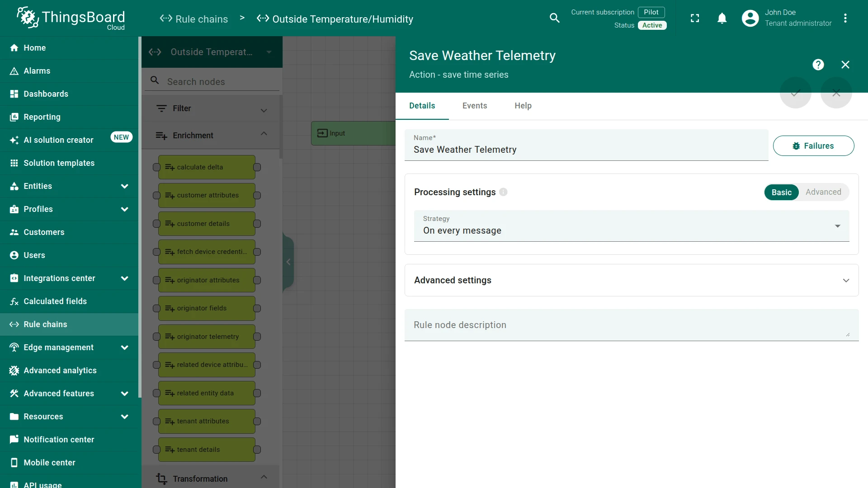This screenshot has width=868, height=488.
Task: Select the related entity data node
Action: [x=207, y=393]
